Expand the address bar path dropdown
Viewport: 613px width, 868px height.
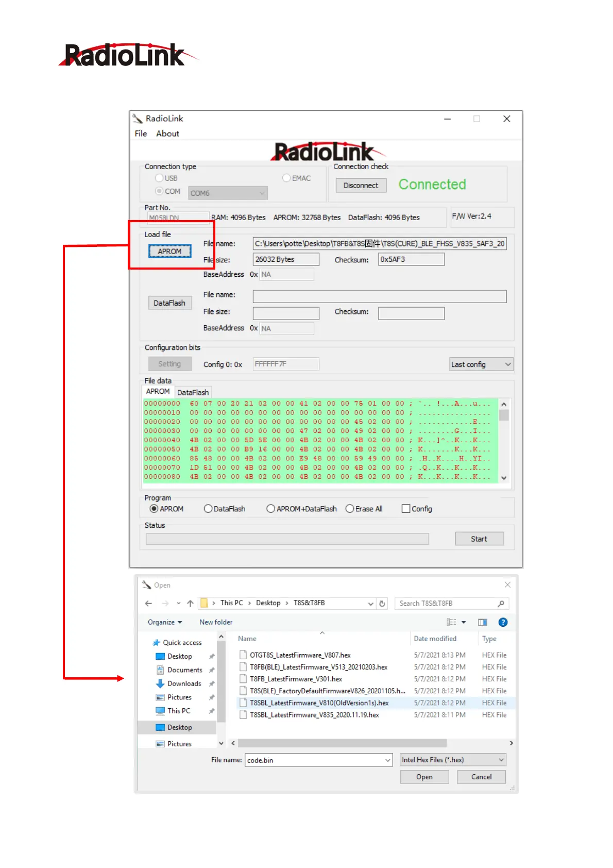pos(370,604)
